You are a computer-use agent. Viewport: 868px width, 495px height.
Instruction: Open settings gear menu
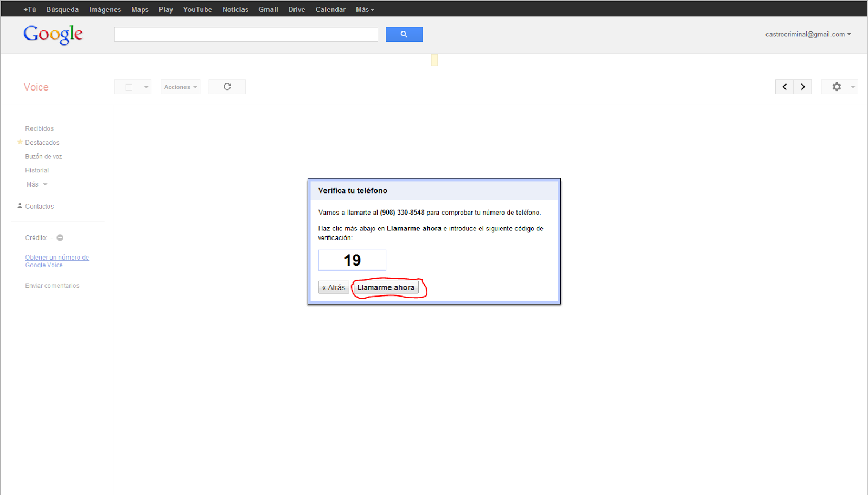(x=839, y=87)
